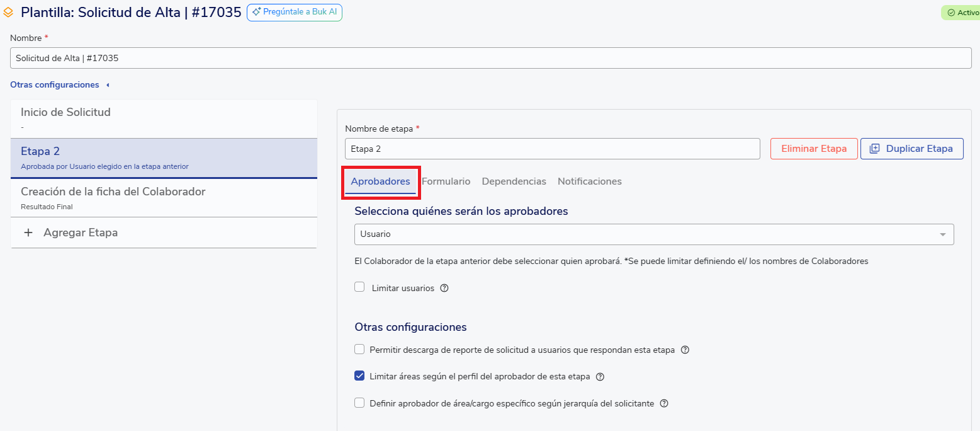
Task: Go to the Notificaciones tab
Action: pyautogui.click(x=589, y=181)
